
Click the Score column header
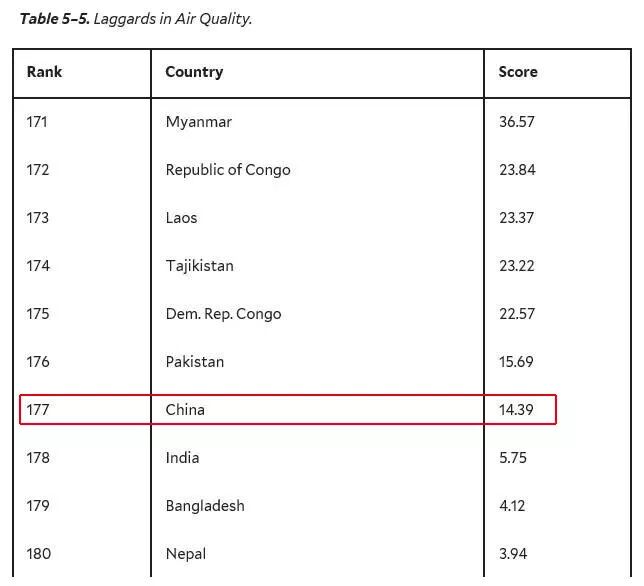[x=518, y=72]
